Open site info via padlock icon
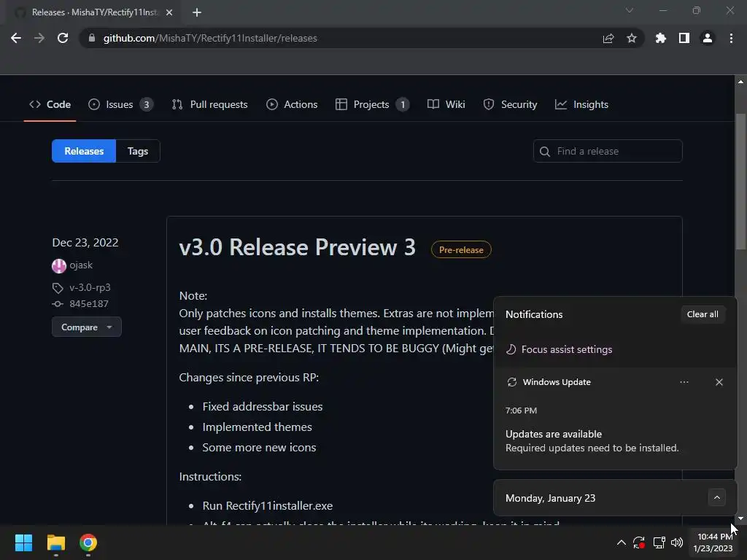This screenshot has height=560, width=747. 92,38
